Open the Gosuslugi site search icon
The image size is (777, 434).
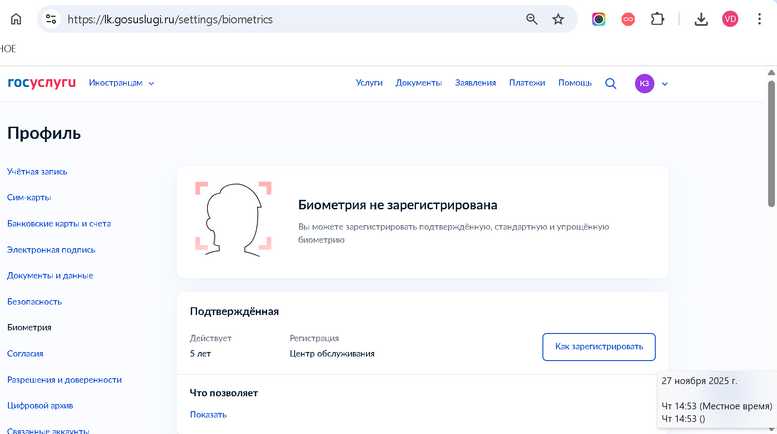[610, 83]
